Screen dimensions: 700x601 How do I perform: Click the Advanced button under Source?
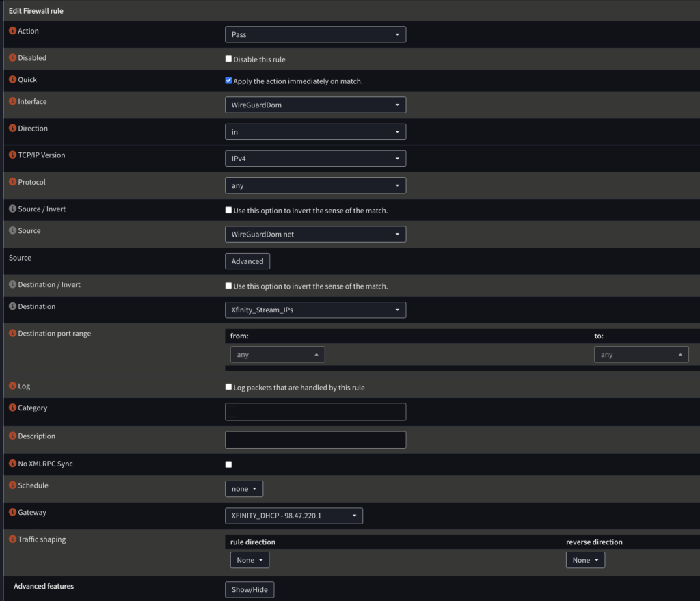247,261
